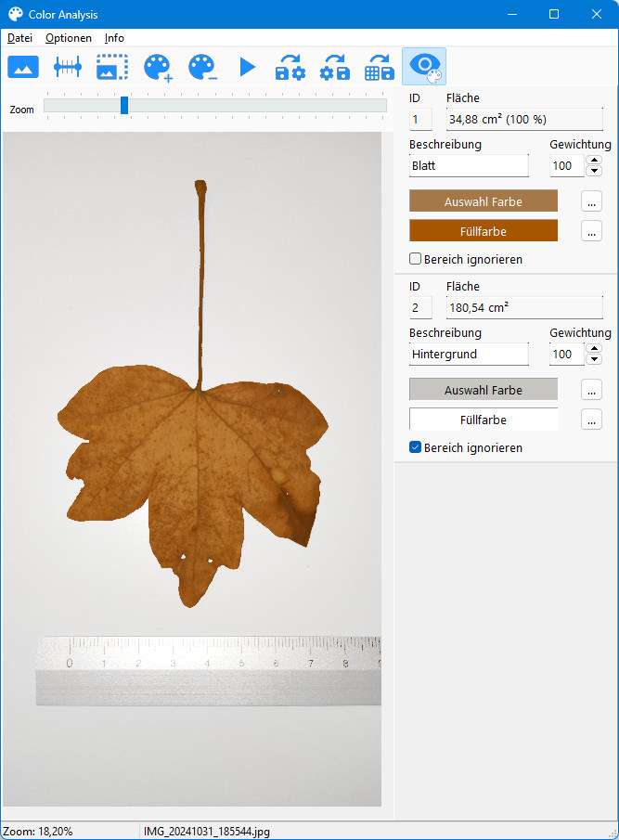
Task: Open the Info menu
Action: pyautogui.click(x=114, y=38)
